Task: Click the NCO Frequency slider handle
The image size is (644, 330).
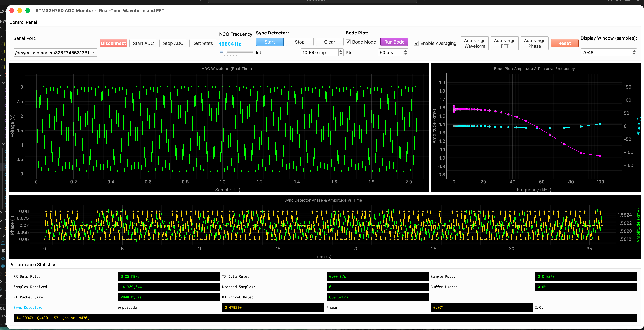Action: tap(225, 52)
